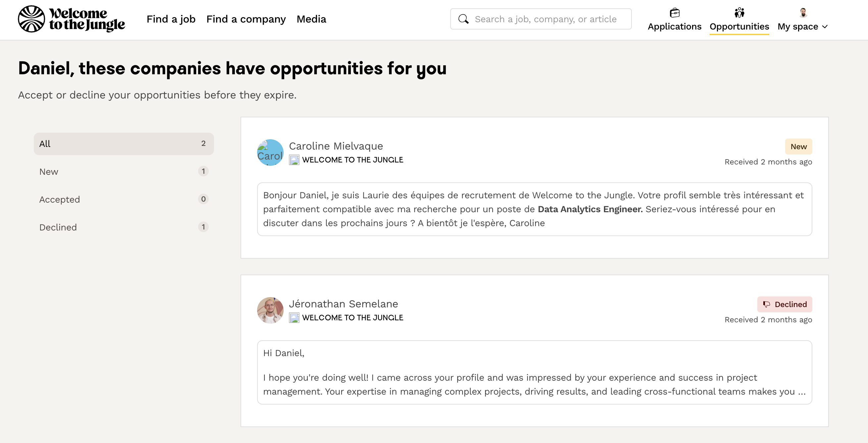
Task: Expand the My space dropdown chevron
Action: 825,27
